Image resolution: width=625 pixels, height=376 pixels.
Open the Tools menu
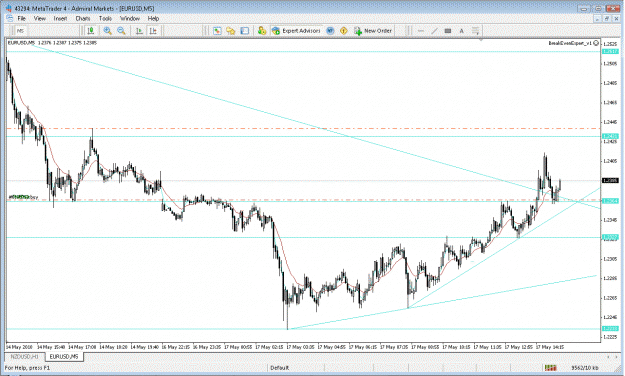tap(105, 18)
